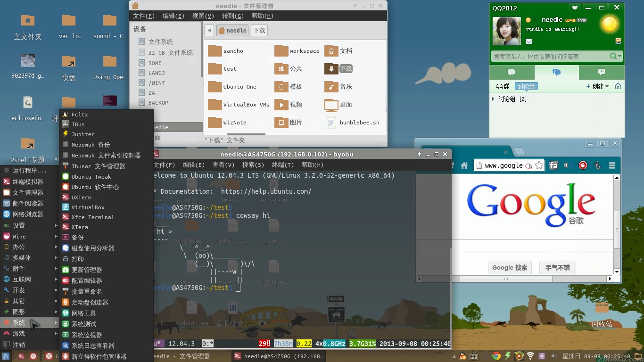Open Ubuntu Tweak in the menu
Screen dimensions: 644x362
pyautogui.click(x=106, y=177)
